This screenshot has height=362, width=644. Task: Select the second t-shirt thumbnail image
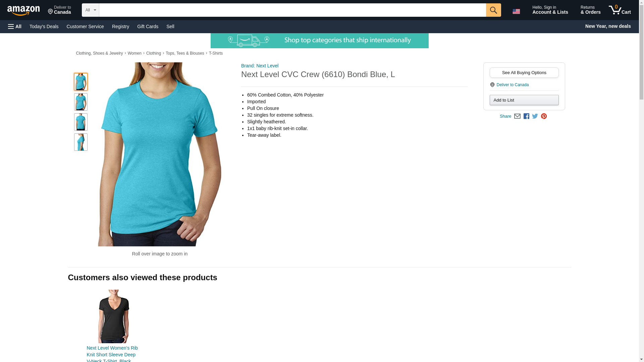(x=81, y=102)
